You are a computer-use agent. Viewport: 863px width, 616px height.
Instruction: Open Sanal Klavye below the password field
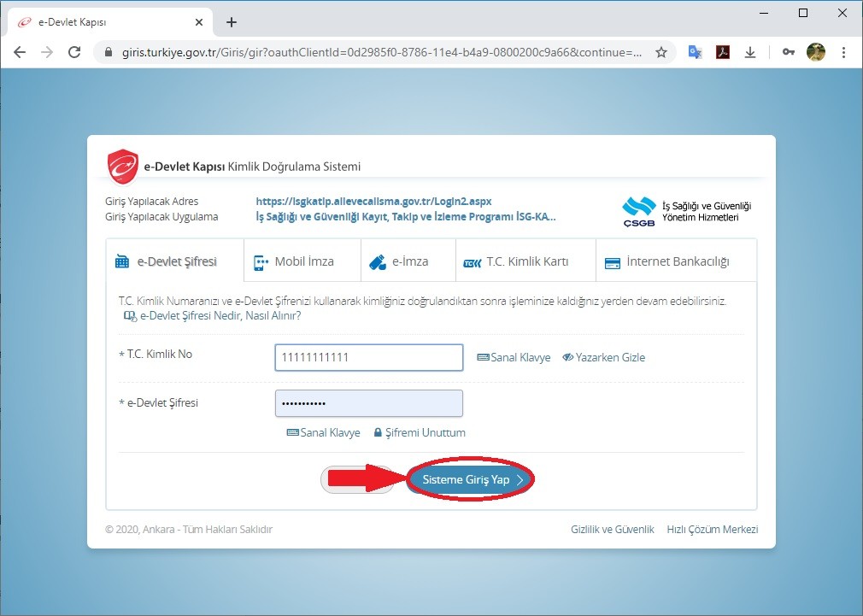tap(324, 432)
